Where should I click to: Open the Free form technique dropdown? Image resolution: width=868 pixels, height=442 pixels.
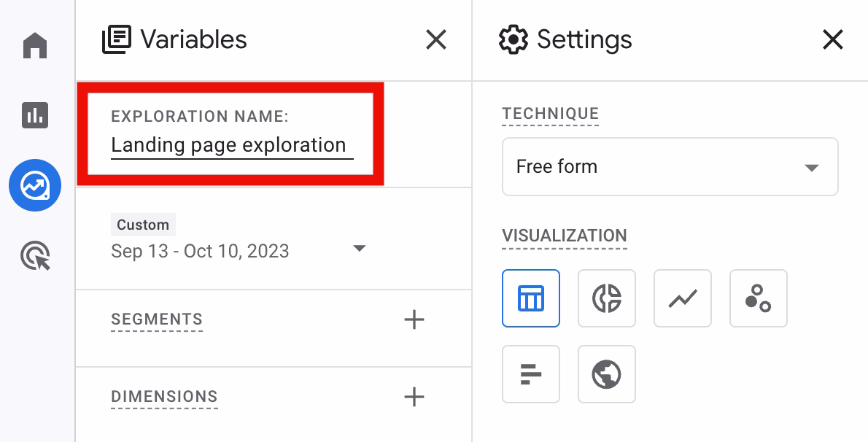click(x=669, y=166)
